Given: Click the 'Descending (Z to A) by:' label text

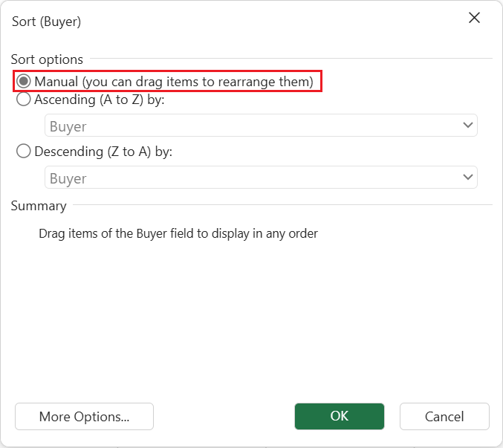Looking at the screenshot, I should point(103,152).
